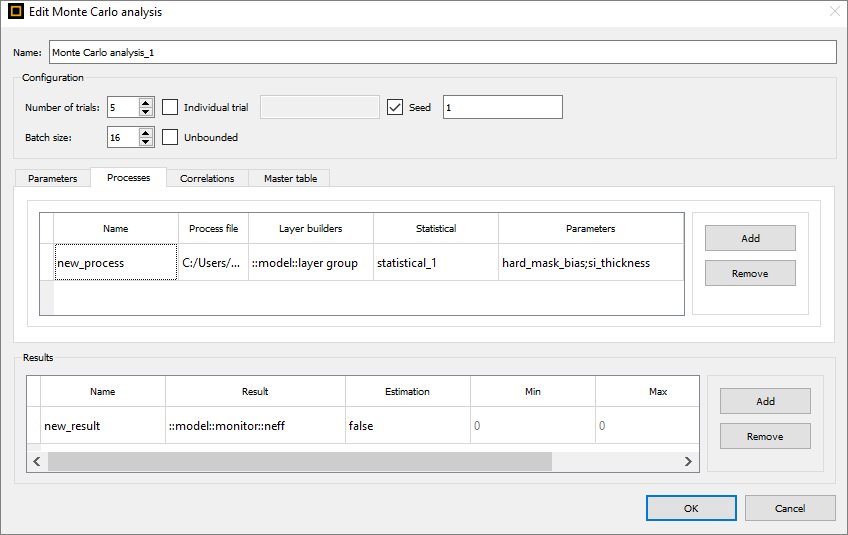Click the false estimation cell
The image size is (848, 535).
click(x=408, y=426)
